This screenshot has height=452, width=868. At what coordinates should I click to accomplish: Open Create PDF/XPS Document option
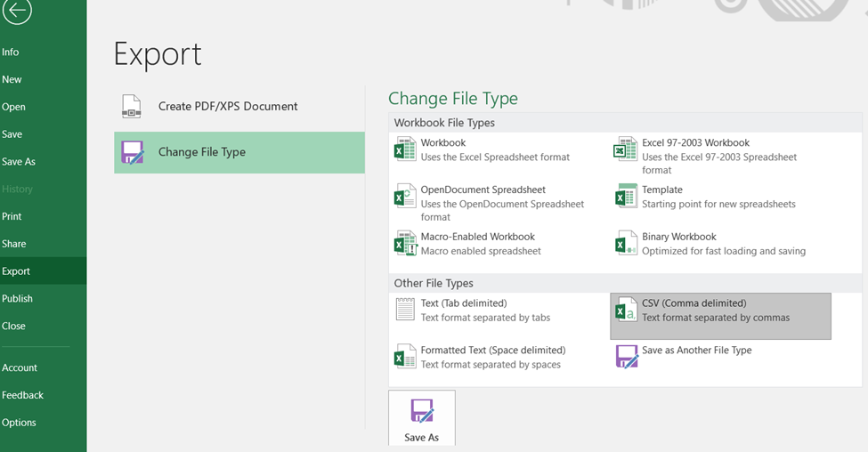tap(227, 106)
